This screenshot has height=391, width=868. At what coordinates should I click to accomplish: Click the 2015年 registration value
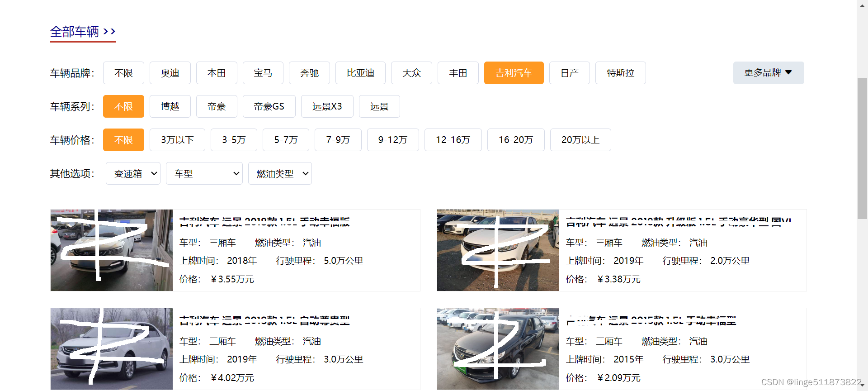pos(628,359)
